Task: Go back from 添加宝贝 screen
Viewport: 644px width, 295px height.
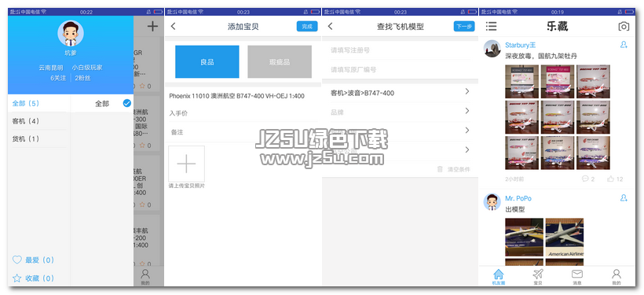Action: tap(174, 26)
